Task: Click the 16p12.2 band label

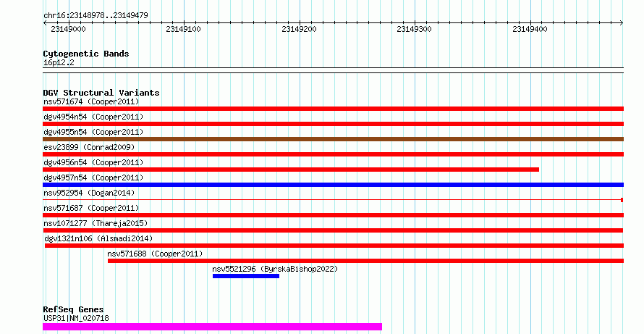Action: (x=59, y=63)
